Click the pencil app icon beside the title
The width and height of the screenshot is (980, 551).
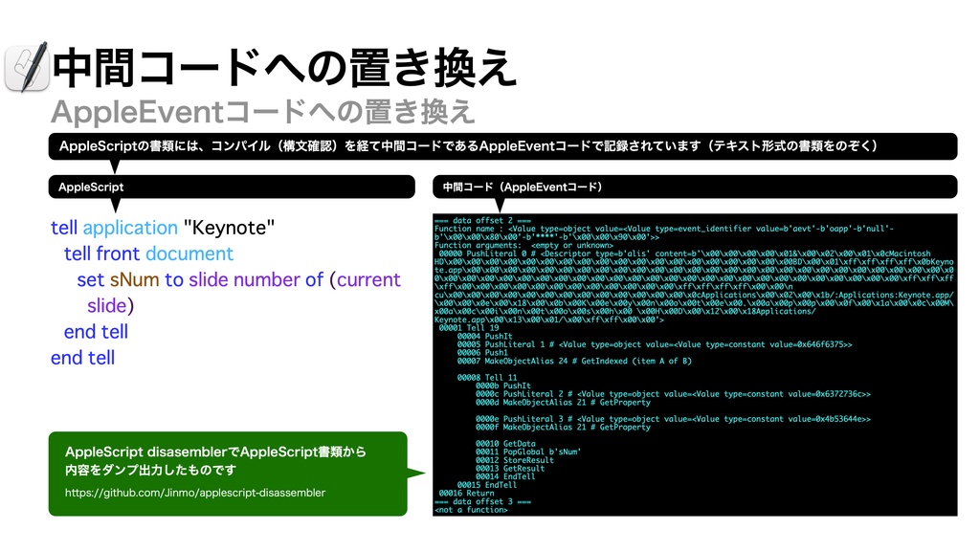[29, 67]
